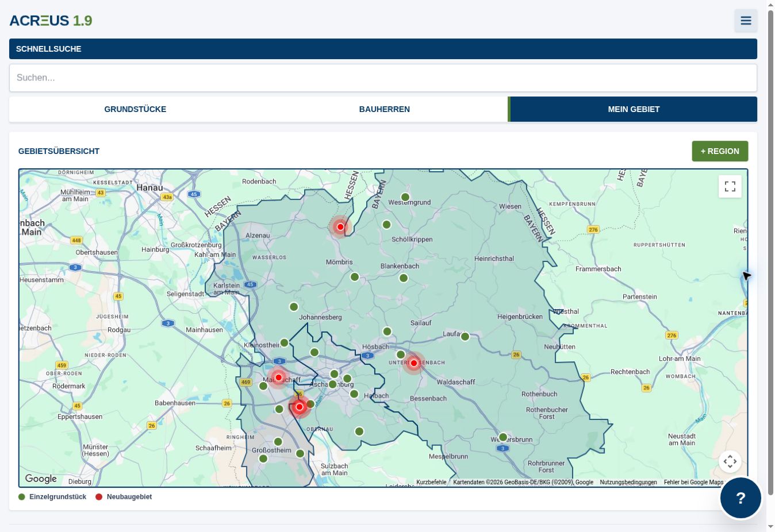Open the Nutzungsbedingungen link
This screenshot has height=532, width=775.
click(x=628, y=483)
